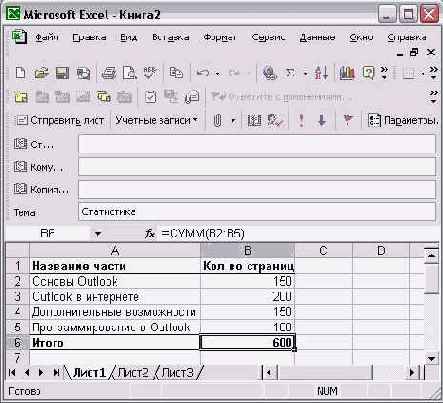Image resolution: width=443 pixels, height=403 pixels.
Task: Open the reviewing toolbar options chevron
Action: click(x=433, y=96)
